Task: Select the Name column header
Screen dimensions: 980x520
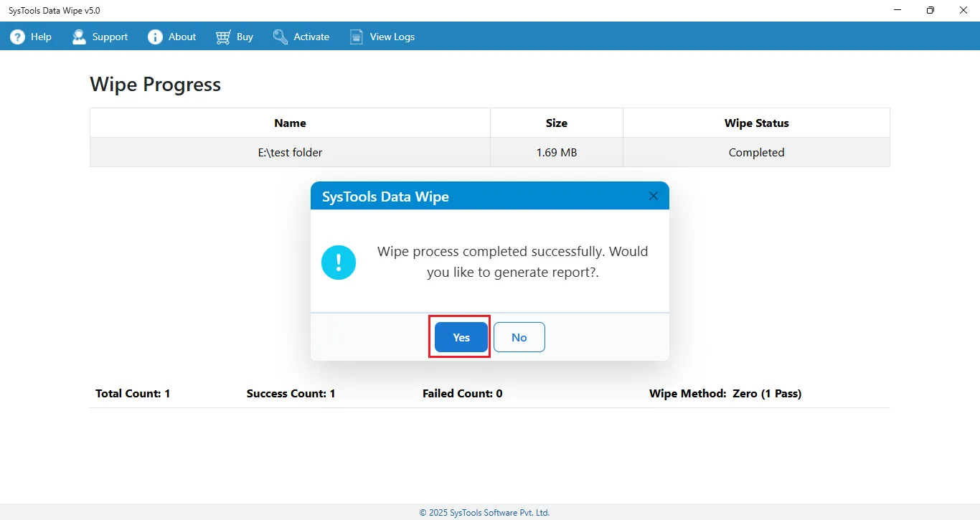Action: coord(290,123)
